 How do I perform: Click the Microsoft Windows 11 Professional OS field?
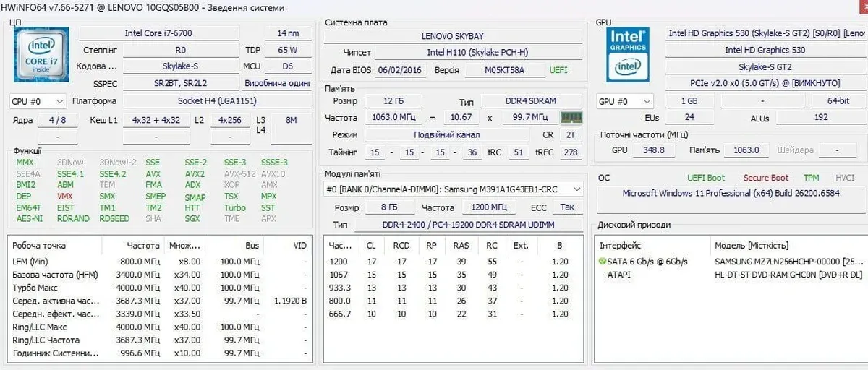pos(730,194)
